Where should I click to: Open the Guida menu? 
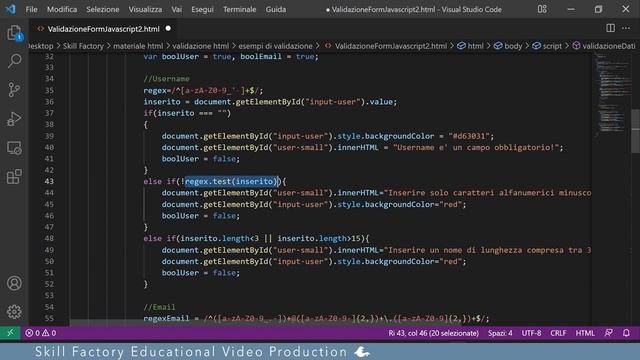click(276, 9)
